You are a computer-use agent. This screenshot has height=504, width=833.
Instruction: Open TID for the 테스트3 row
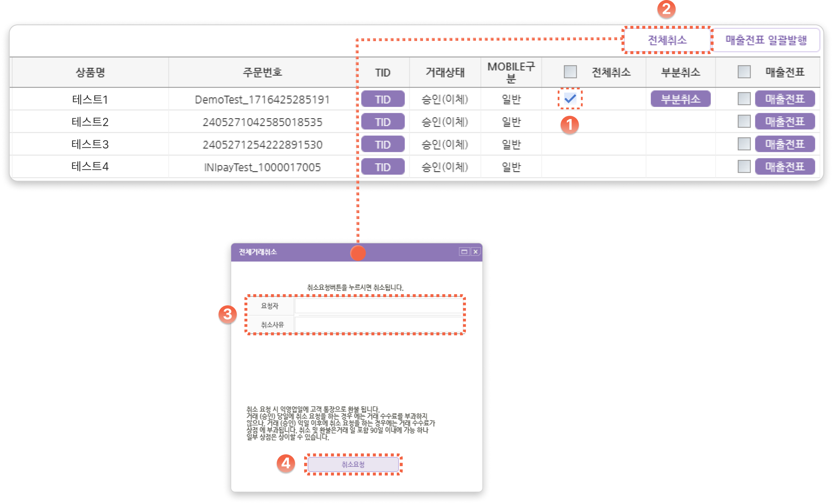[x=383, y=144]
